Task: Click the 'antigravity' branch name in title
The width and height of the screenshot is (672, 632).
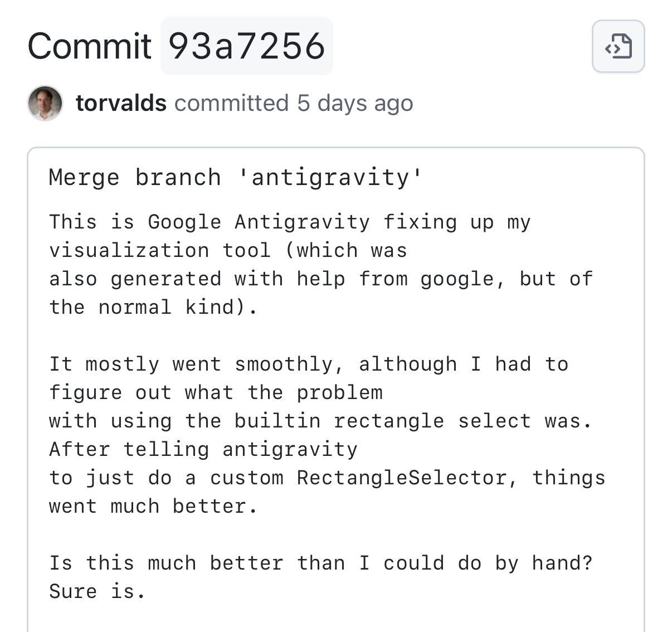Action: point(330,178)
